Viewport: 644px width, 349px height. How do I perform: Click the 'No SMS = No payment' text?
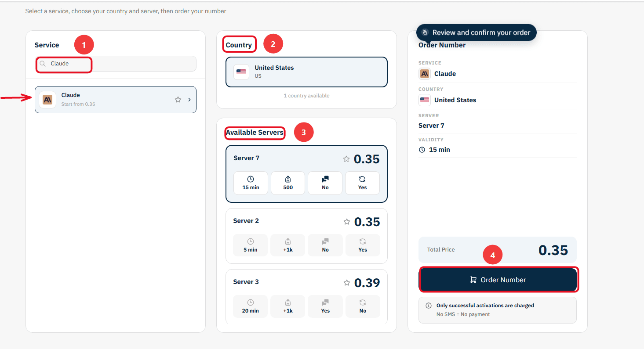(463, 314)
